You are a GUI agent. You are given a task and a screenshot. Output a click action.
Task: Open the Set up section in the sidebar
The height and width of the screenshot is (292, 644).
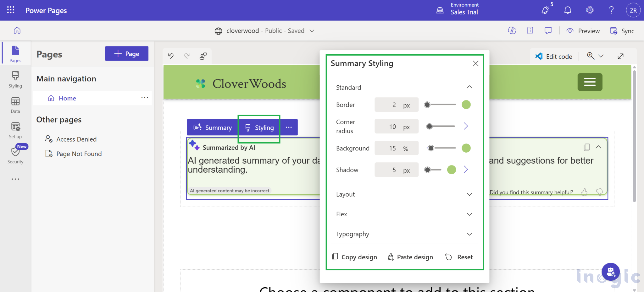click(15, 130)
